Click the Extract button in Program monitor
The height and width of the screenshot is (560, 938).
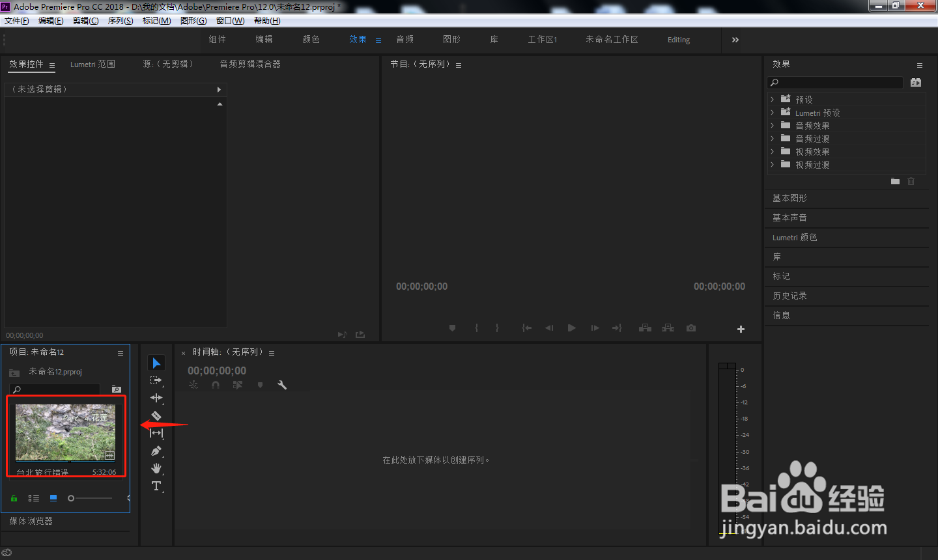pyautogui.click(x=668, y=328)
